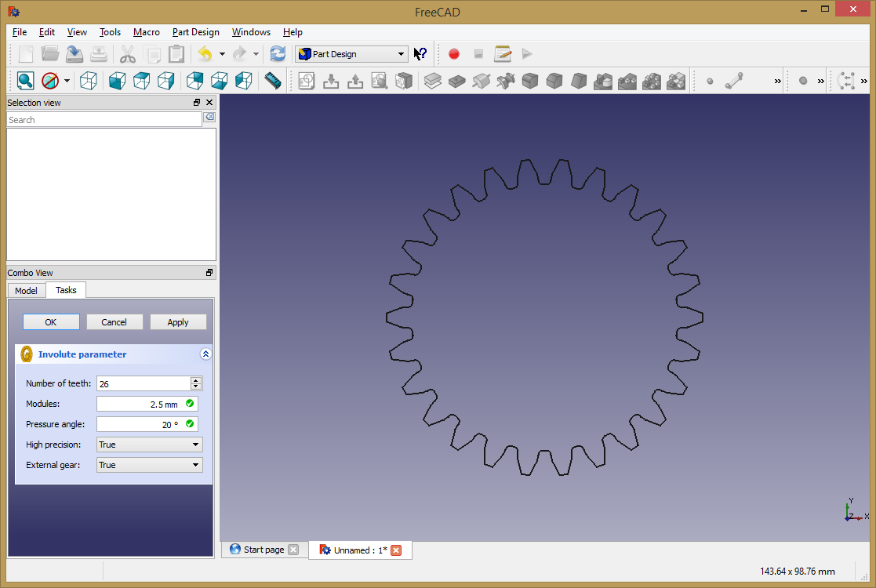Switch to the Start page tab
This screenshot has width=876, height=588.
click(264, 550)
